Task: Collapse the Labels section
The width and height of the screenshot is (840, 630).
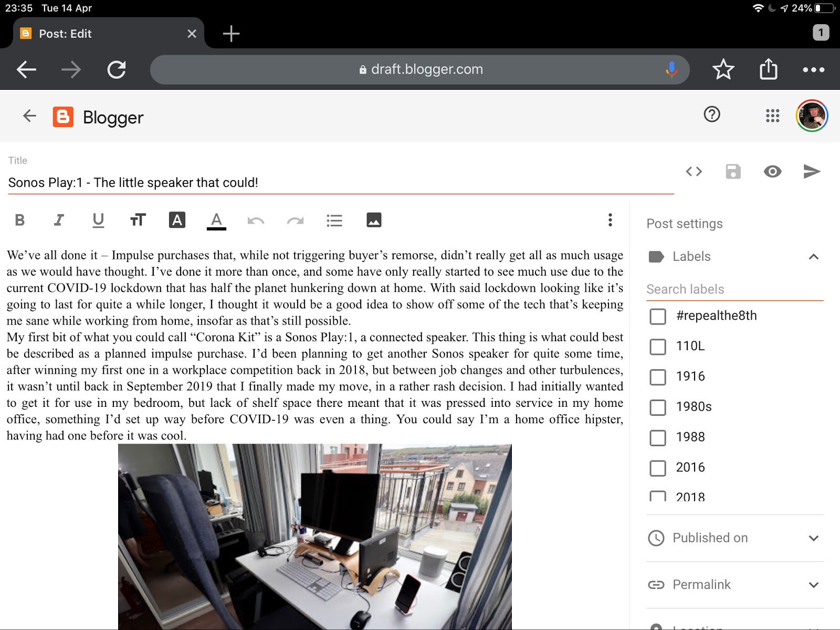Action: pos(814,257)
